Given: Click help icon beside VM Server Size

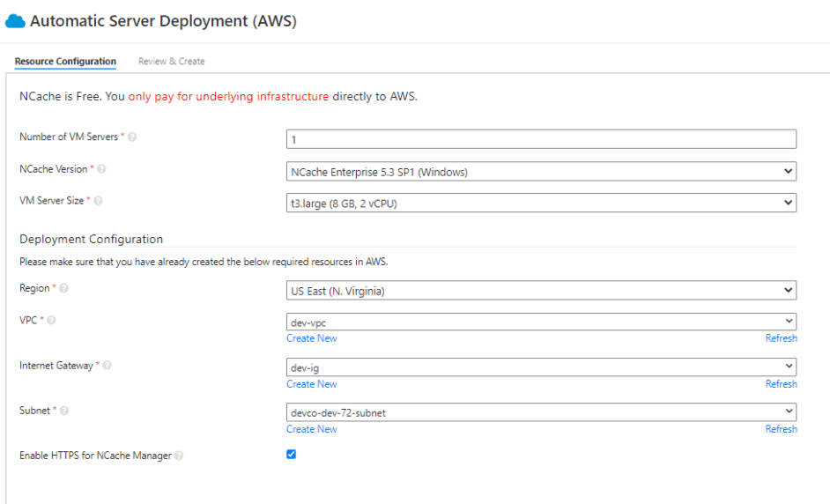Looking at the screenshot, I should [98, 201].
